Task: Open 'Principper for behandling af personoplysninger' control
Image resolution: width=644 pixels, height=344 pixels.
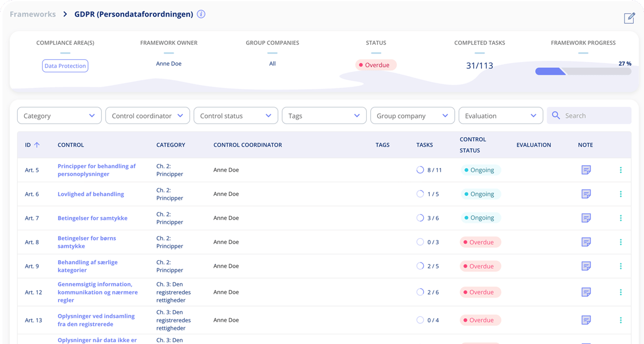Action: point(97,170)
